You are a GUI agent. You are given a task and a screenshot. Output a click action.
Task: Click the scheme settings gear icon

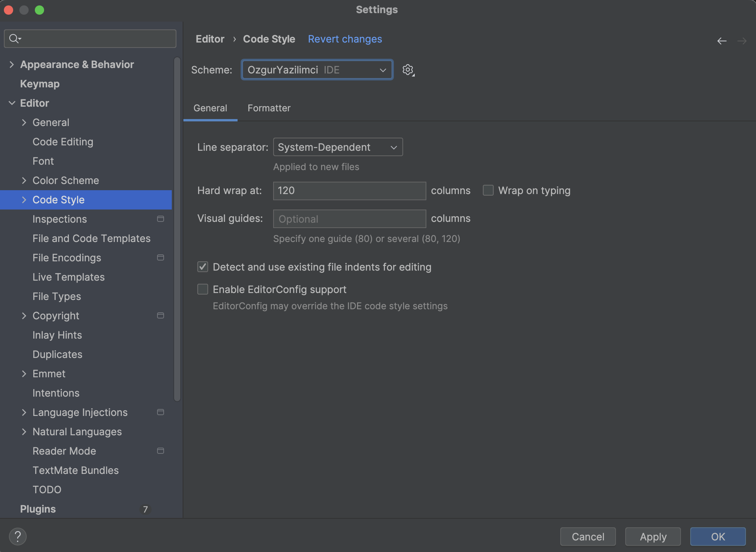408,70
